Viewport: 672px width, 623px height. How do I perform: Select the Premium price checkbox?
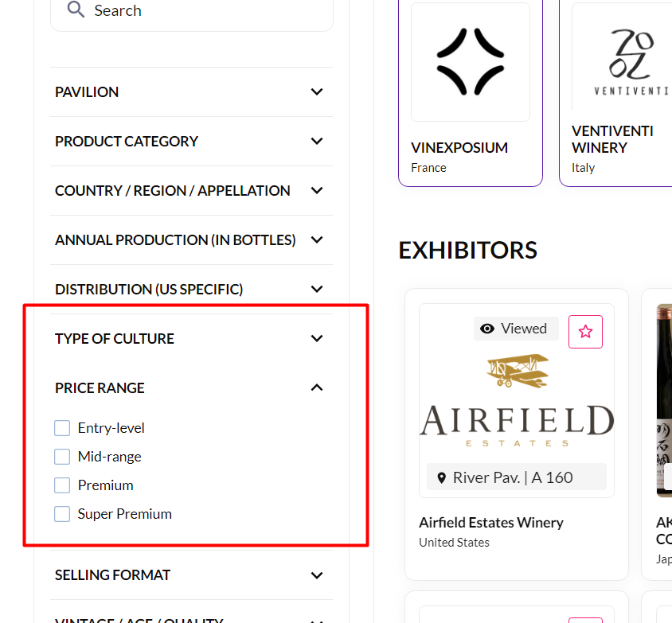62,485
